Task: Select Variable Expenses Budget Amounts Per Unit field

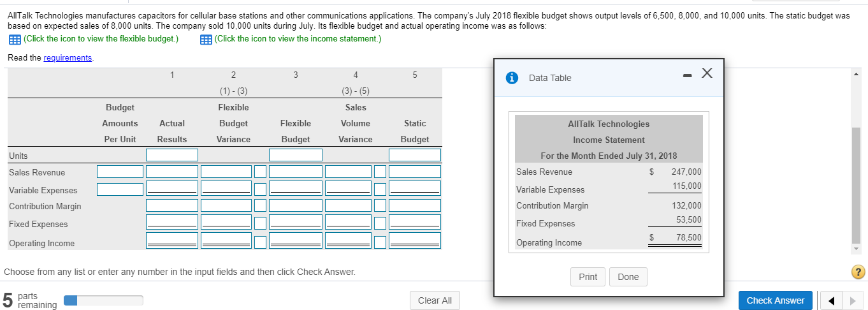Action: click(120, 189)
